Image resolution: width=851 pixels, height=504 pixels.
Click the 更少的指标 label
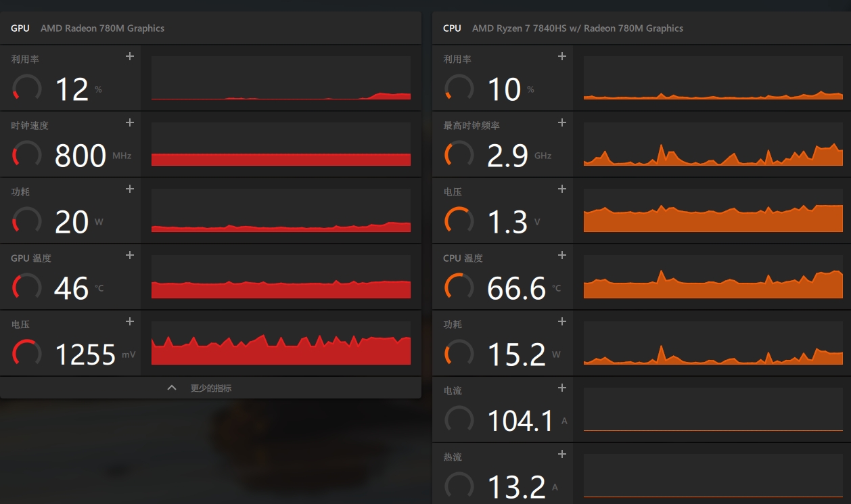(211, 388)
